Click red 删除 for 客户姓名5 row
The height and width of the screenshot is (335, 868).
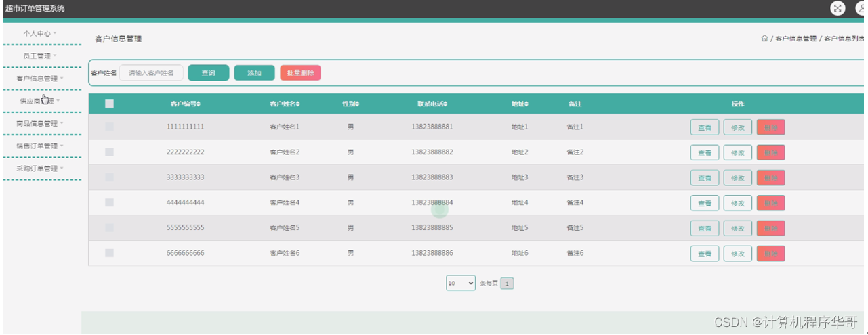pos(771,229)
